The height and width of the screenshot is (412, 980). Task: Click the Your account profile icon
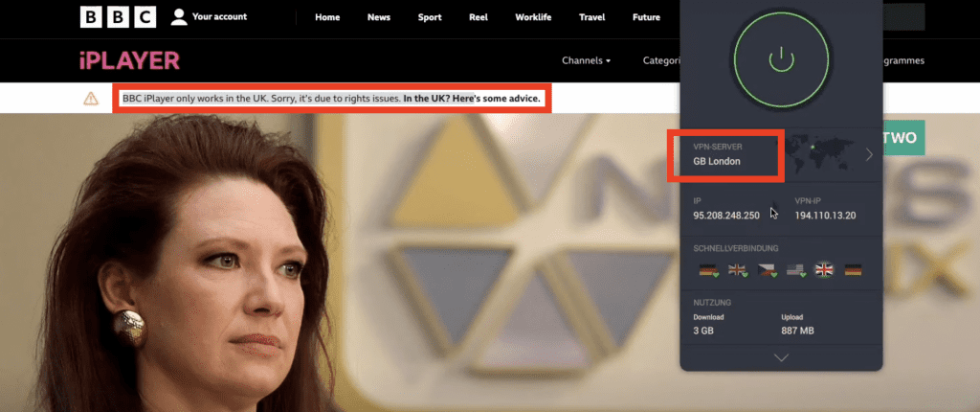click(179, 17)
